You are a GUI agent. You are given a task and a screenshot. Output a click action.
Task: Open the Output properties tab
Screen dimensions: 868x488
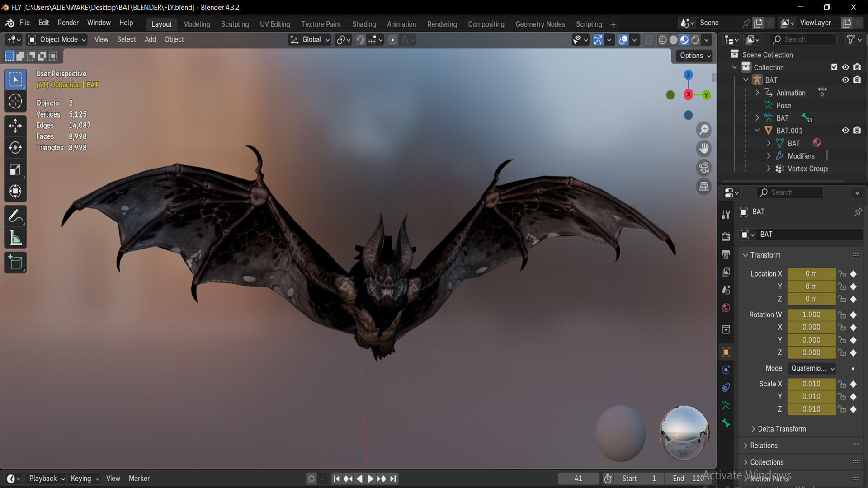click(726, 254)
